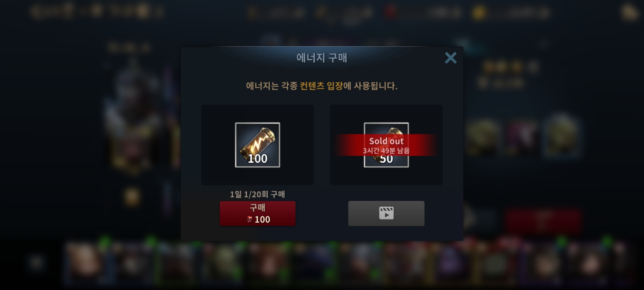Click the dark card panel behind the 100 energy item
This screenshot has width=644, height=290.
pyautogui.click(x=258, y=145)
